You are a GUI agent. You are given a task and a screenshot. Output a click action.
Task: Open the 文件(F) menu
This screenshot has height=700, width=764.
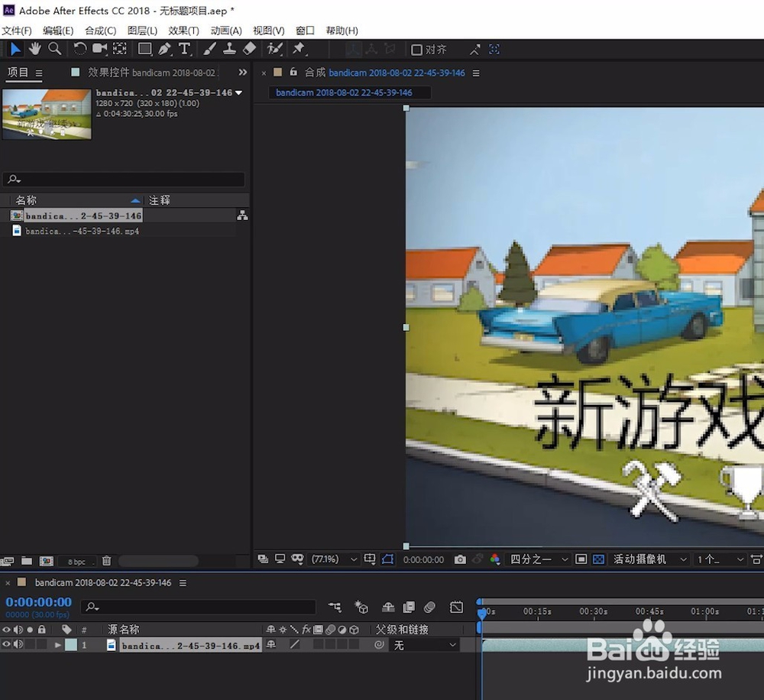[x=17, y=31]
